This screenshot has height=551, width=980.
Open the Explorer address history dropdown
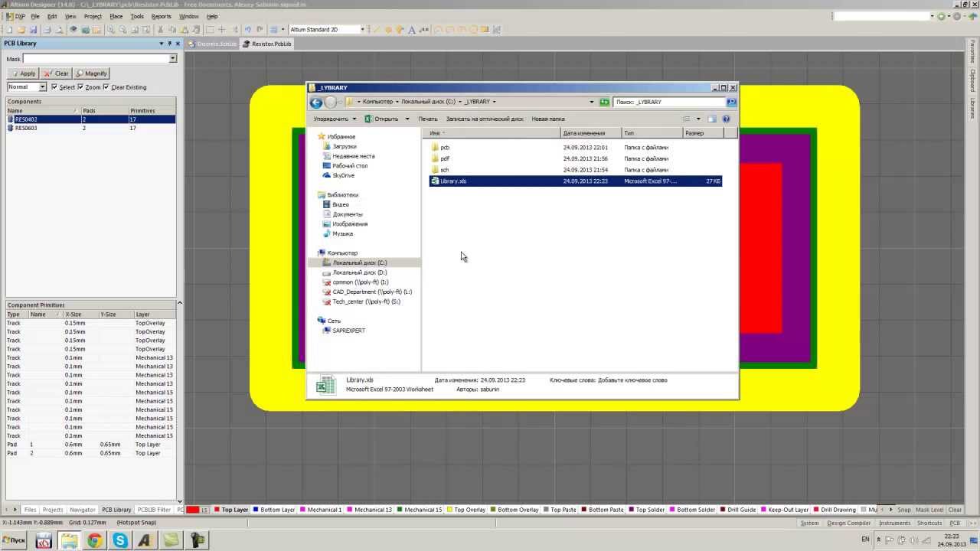(591, 102)
